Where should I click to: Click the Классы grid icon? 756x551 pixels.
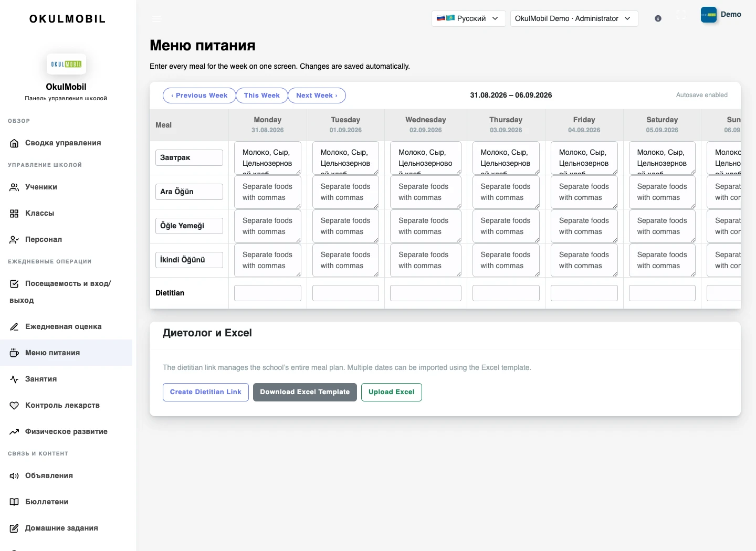14,214
